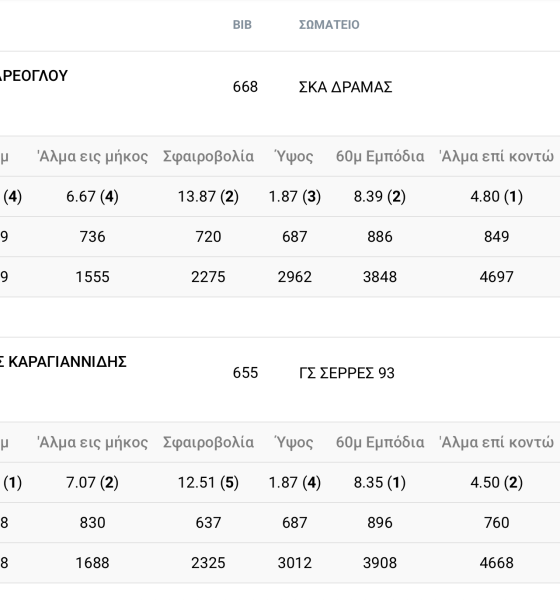Screen dimensions: 560x600
Task: Open club ΓΣ ΣΕΡΡΕΣ 93
Action: (346, 373)
